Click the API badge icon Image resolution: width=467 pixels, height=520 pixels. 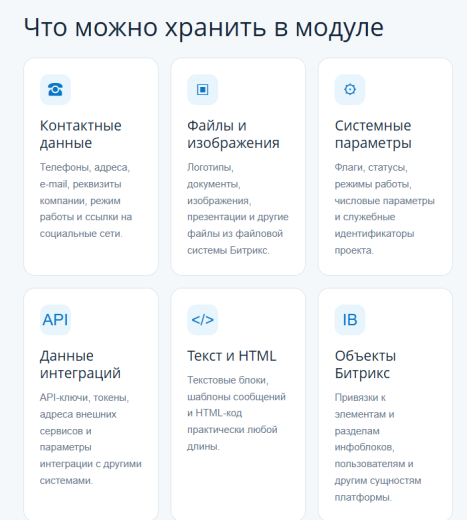[55, 320]
